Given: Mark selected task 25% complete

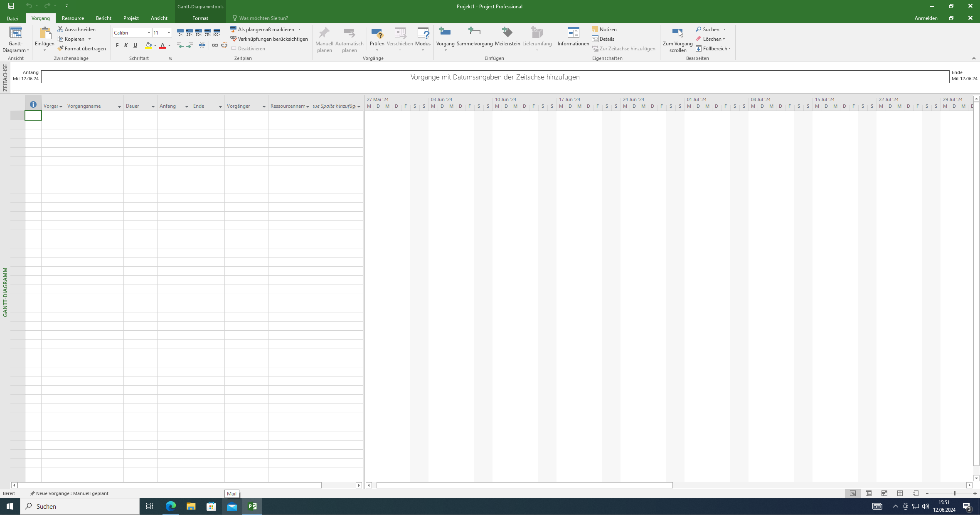Looking at the screenshot, I should click(190, 32).
